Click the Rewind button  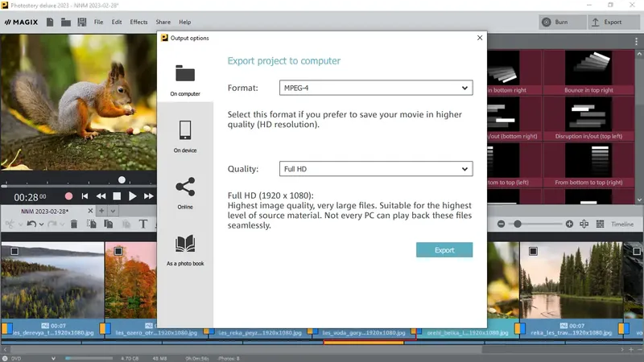101,196
